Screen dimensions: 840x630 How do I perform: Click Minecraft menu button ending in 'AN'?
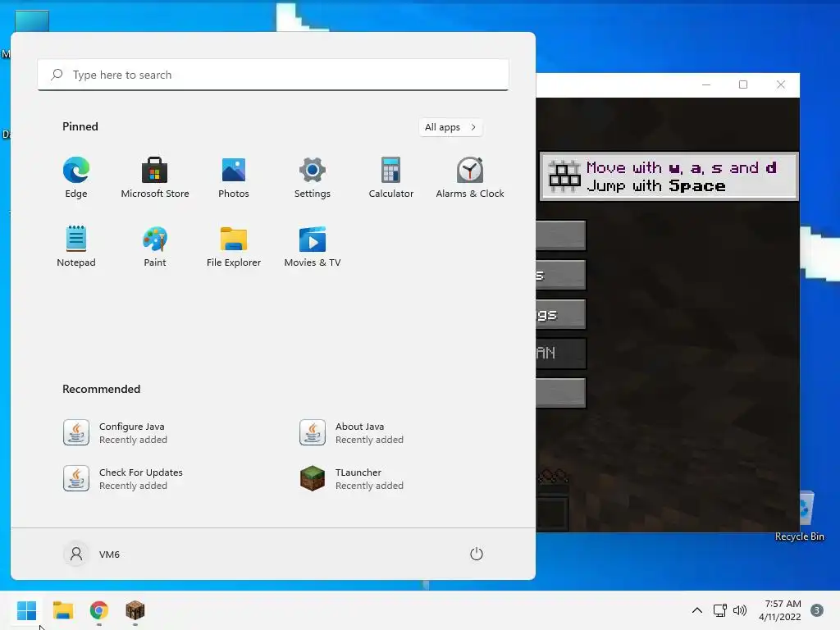pyautogui.click(x=560, y=353)
